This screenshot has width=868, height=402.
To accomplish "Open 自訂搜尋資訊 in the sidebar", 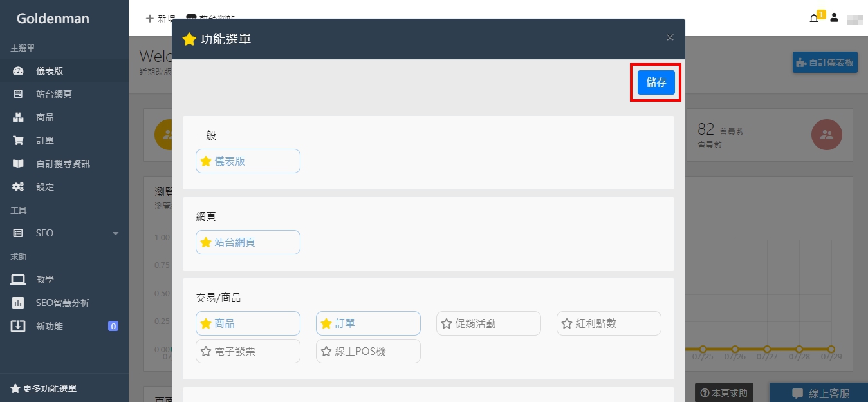I will (x=64, y=164).
